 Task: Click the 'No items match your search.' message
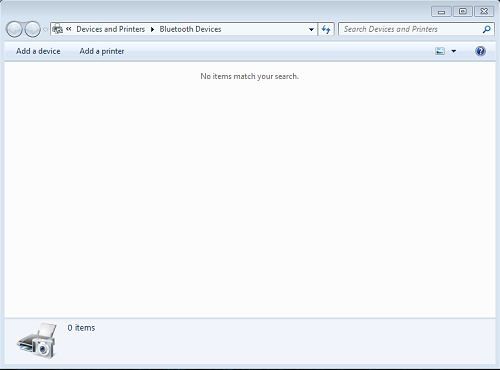[x=249, y=76]
